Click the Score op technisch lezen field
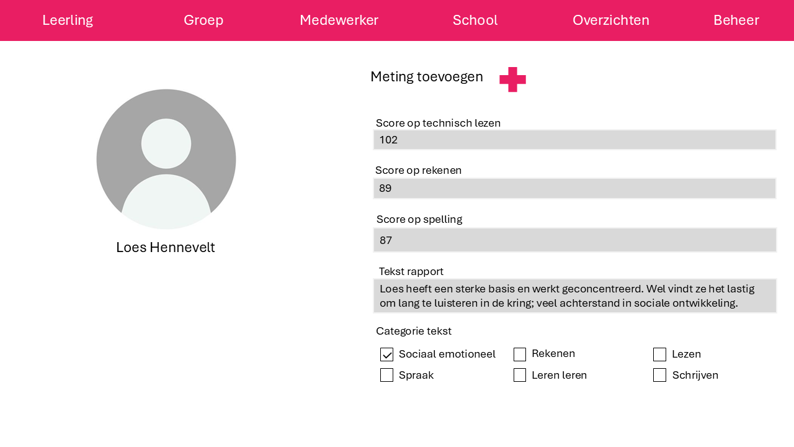794x447 pixels. pos(574,140)
